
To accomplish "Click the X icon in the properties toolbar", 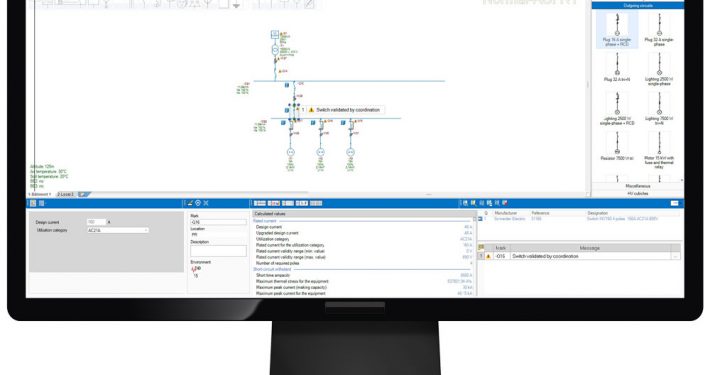I will [x=206, y=203].
